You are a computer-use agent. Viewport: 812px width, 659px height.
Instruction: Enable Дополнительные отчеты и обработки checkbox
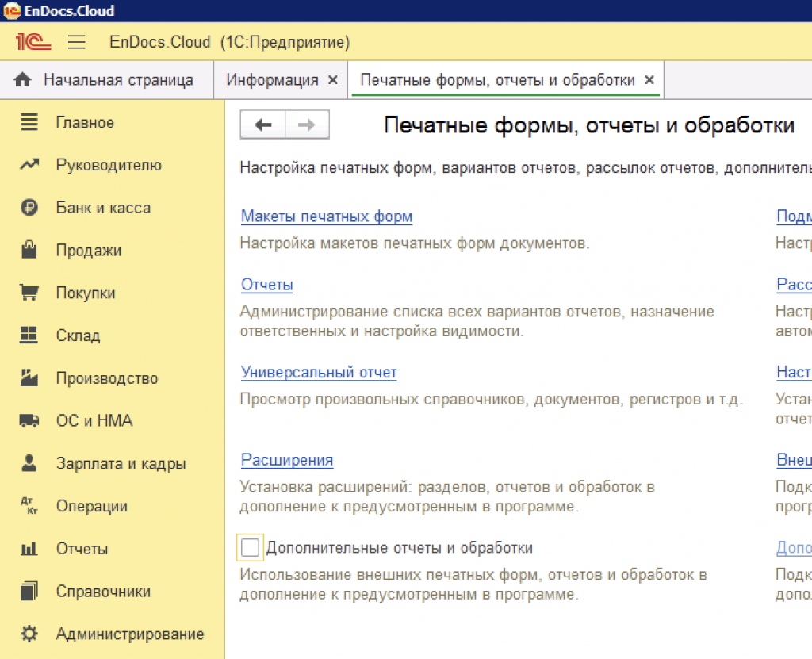point(250,548)
